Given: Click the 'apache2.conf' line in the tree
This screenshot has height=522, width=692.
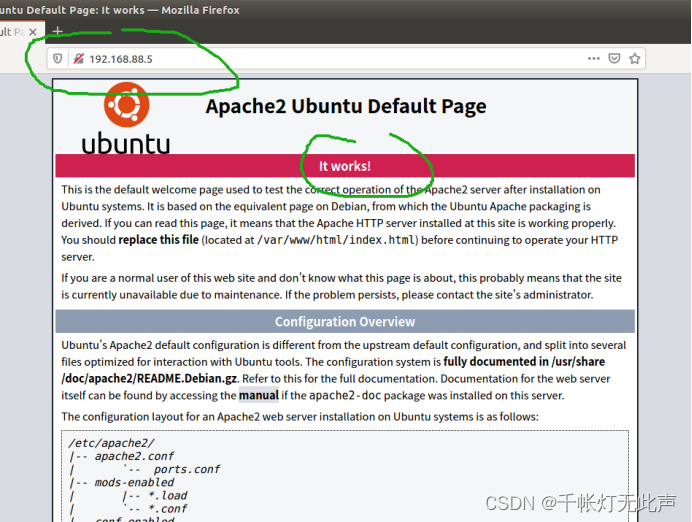Looking at the screenshot, I should (x=134, y=456).
